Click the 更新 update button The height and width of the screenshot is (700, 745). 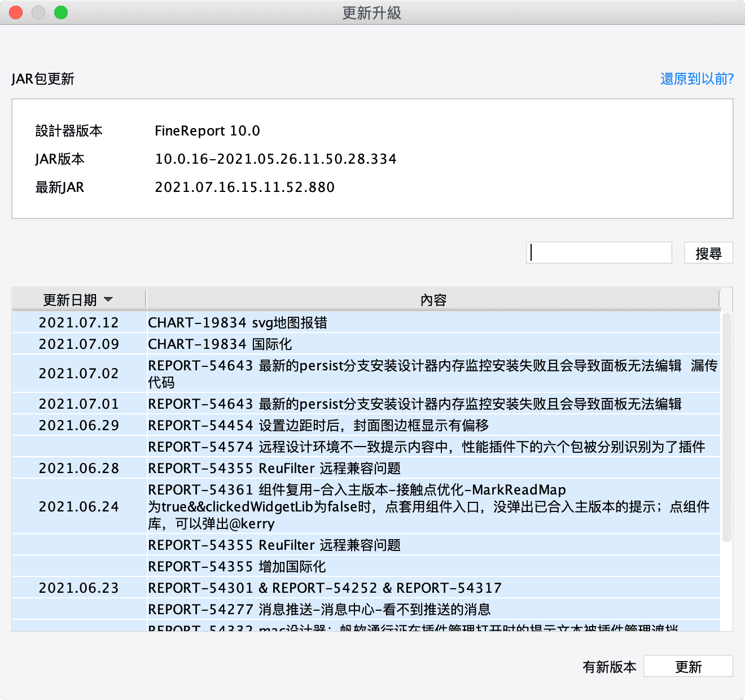point(688,666)
